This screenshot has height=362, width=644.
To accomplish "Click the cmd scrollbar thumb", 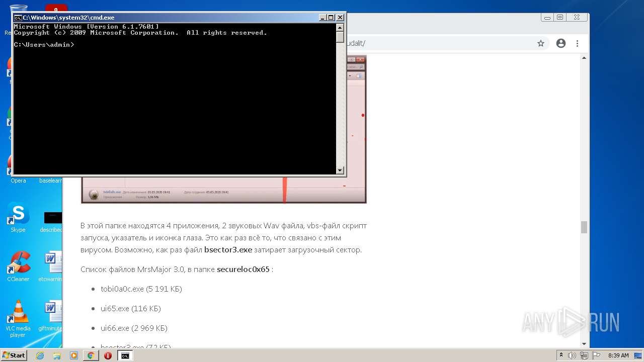I will (340, 37).
